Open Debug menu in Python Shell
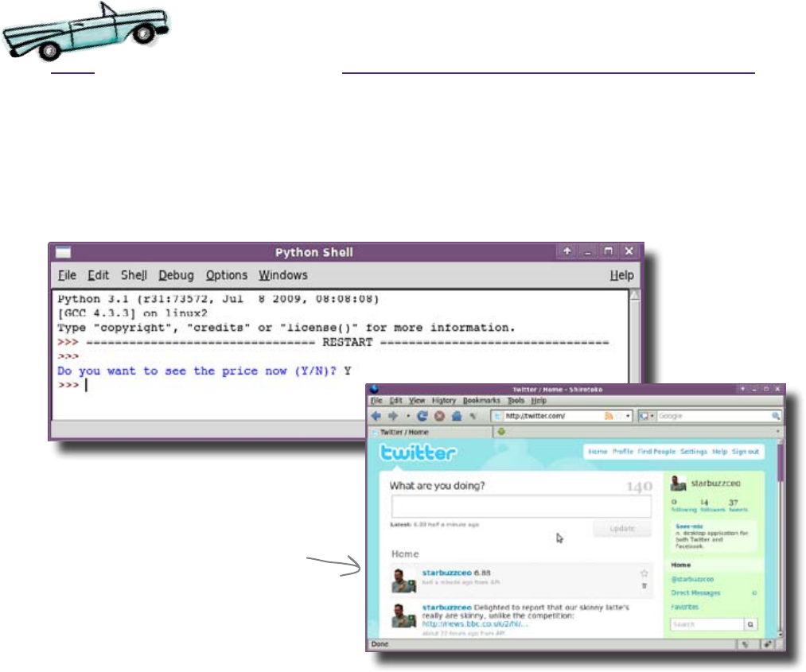The image size is (806, 672). (x=177, y=275)
